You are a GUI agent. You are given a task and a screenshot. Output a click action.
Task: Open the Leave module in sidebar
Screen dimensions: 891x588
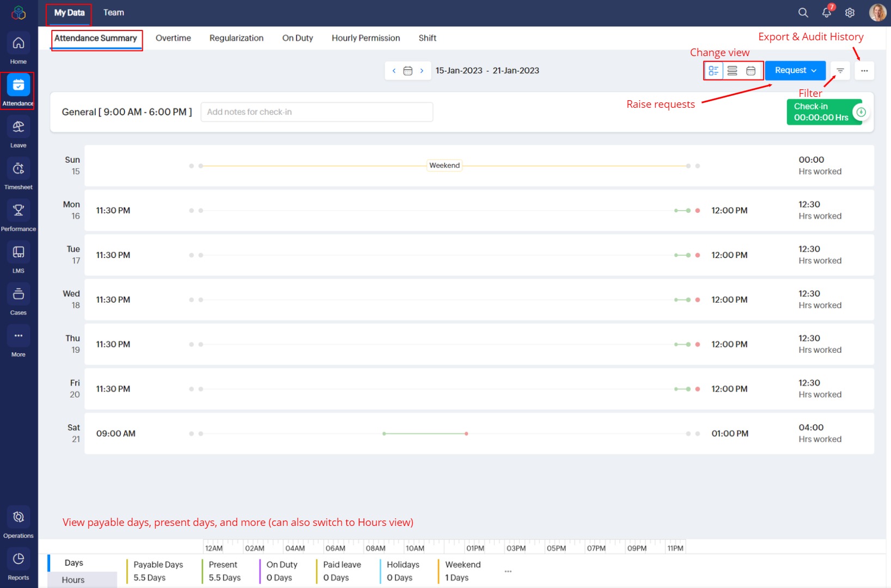coord(19,127)
